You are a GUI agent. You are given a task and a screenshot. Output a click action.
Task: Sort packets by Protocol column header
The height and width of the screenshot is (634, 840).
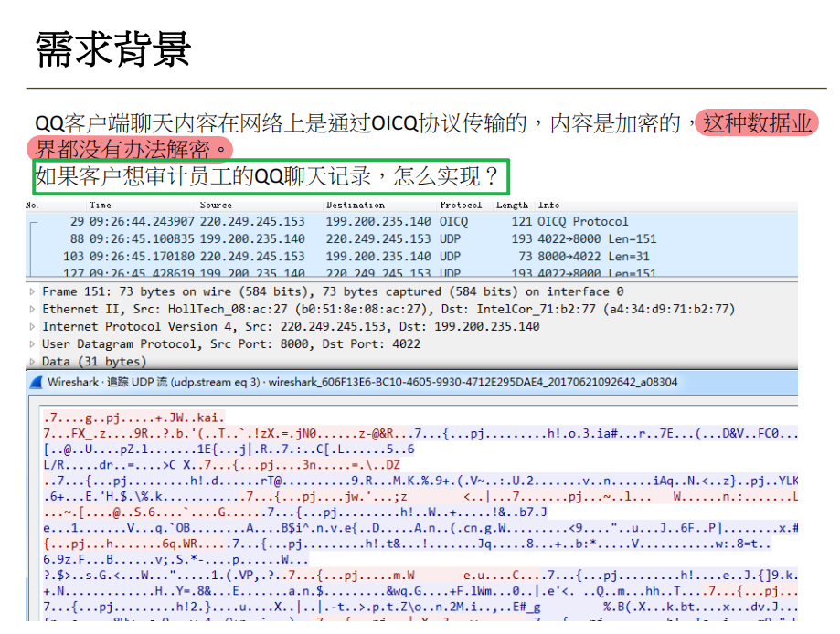tap(461, 205)
